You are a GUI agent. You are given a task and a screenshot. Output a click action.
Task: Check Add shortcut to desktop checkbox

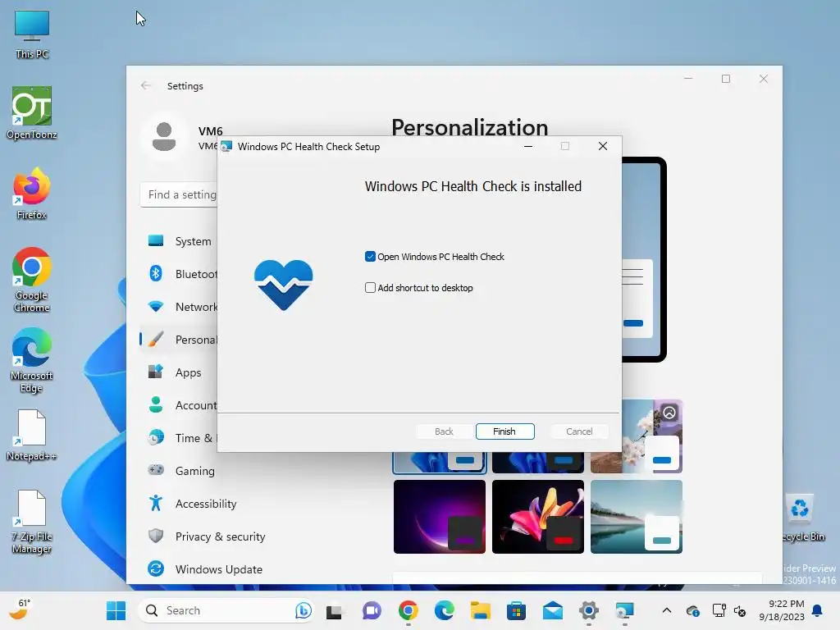tap(370, 288)
